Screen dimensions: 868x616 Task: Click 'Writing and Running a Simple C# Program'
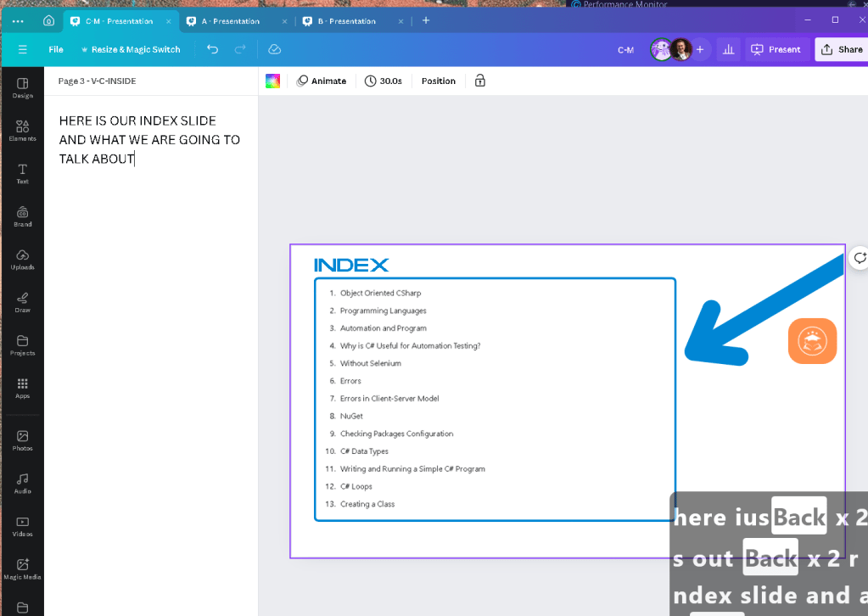pos(412,468)
